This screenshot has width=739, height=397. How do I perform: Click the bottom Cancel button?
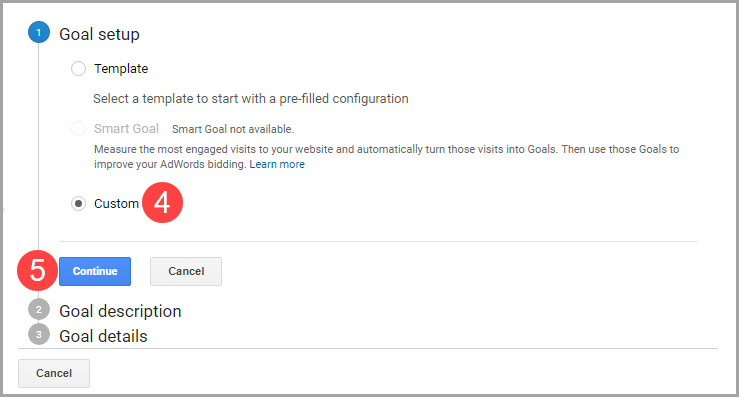(54, 373)
